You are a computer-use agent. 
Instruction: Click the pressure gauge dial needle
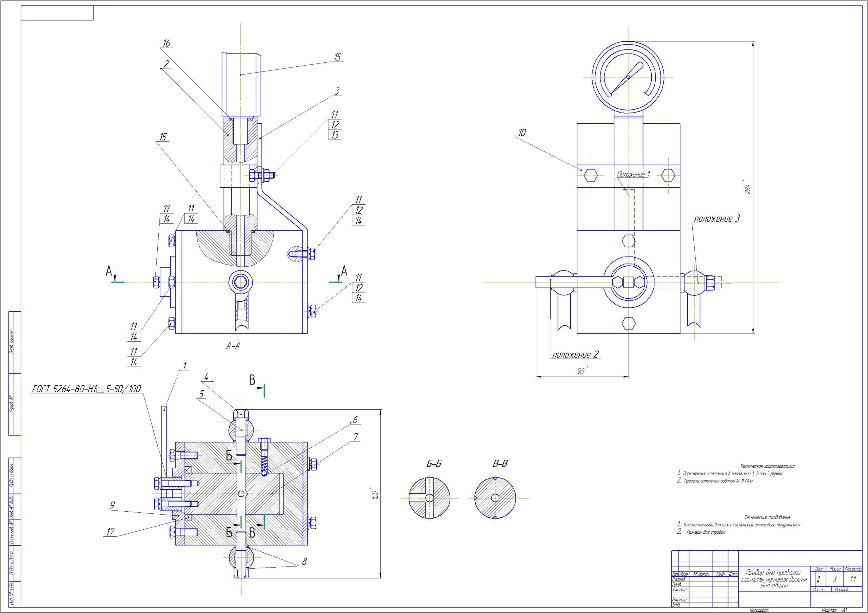(x=626, y=78)
